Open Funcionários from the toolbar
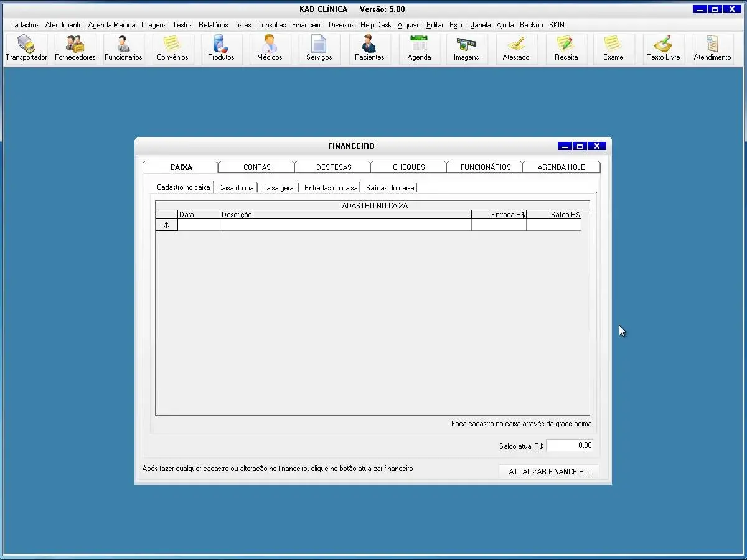The width and height of the screenshot is (747, 560). (123, 49)
